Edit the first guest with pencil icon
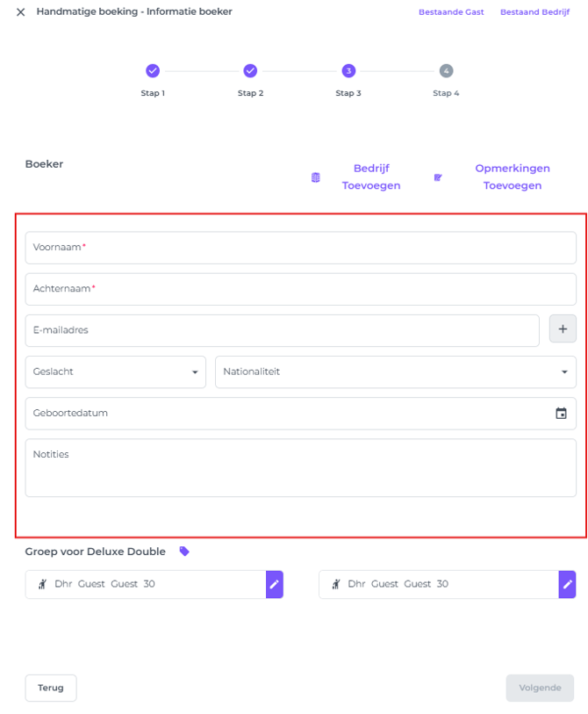 tap(274, 584)
